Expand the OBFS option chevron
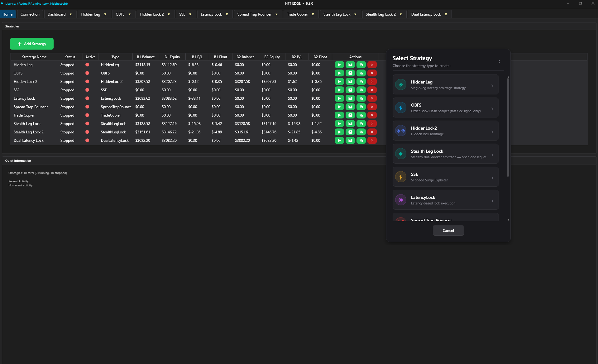598x364 pixels. pos(492,109)
